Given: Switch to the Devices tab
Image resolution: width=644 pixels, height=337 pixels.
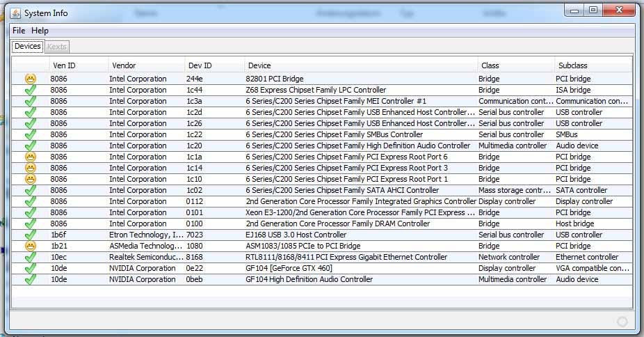Looking at the screenshot, I should [28, 46].
